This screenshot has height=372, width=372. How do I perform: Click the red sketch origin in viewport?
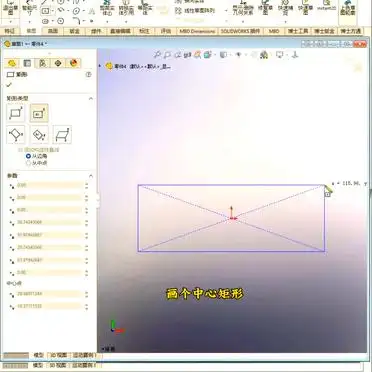coord(232,218)
